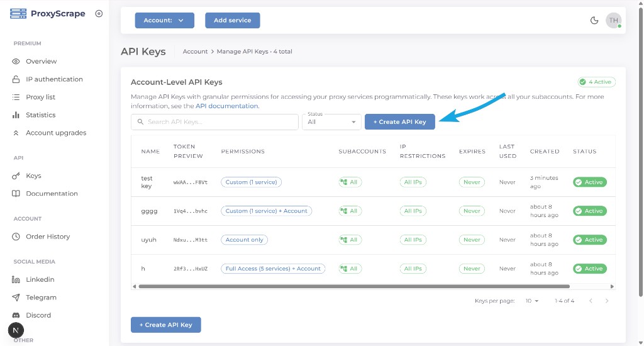Screen dimensions: 644x346
Task: Click the sidebar collapse circle icon
Action: coord(99,14)
